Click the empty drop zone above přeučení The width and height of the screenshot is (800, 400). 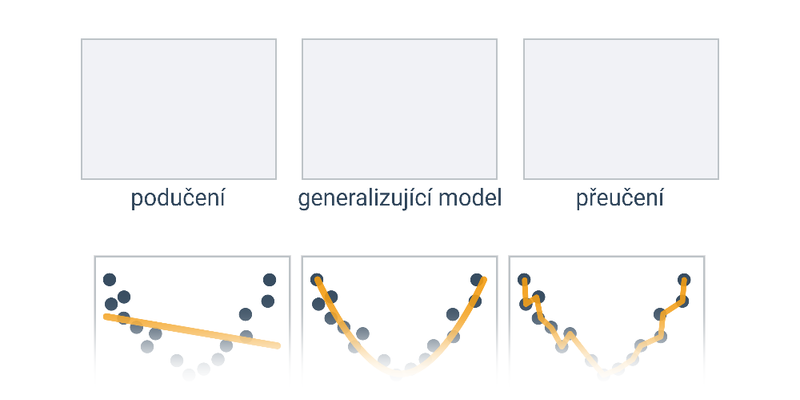[621, 109]
